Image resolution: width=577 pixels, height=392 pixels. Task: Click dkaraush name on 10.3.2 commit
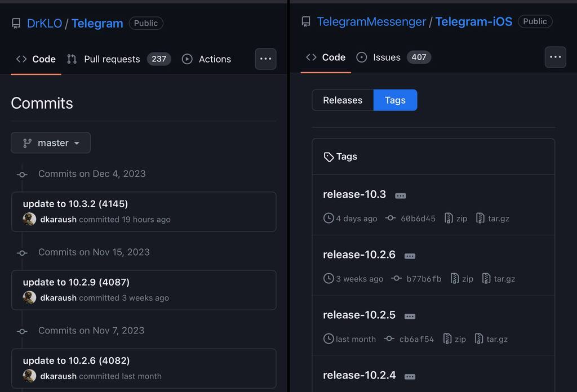[x=58, y=220]
